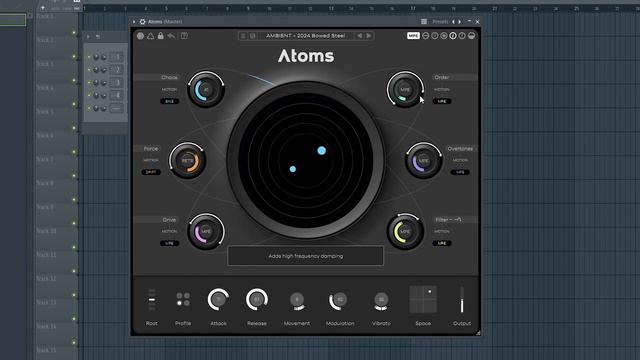Click the Modulation knob
This screenshot has height=360, width=640.
tap(339, 300)
